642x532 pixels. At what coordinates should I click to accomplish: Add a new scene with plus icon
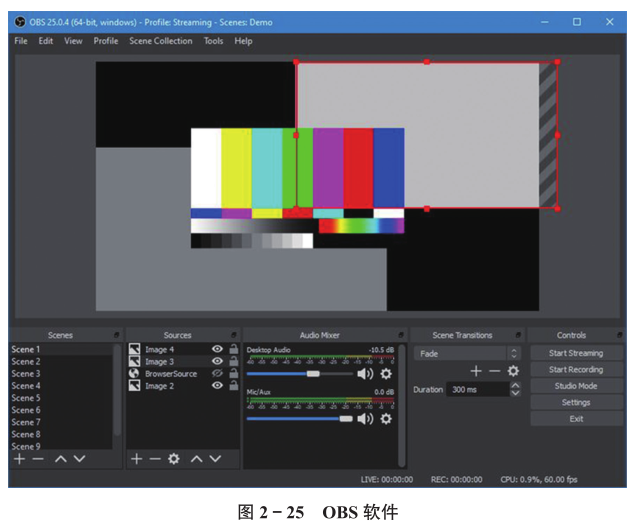click(19, 458)
